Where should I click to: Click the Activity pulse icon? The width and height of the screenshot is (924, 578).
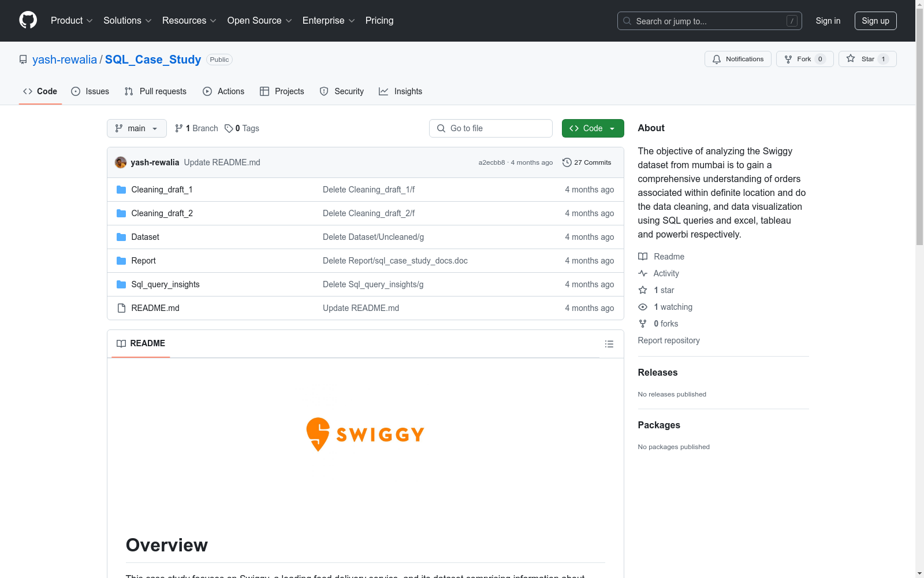pos(643,273)
